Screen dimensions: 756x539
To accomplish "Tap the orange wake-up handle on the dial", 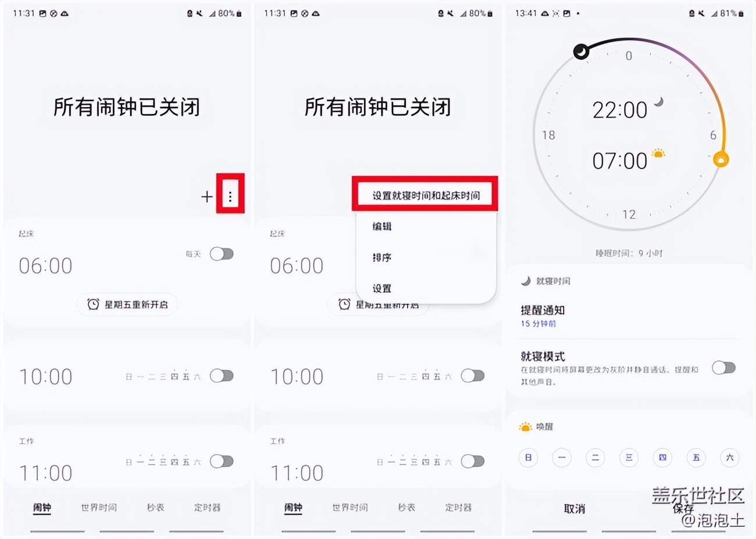I will tap(721, 157).
